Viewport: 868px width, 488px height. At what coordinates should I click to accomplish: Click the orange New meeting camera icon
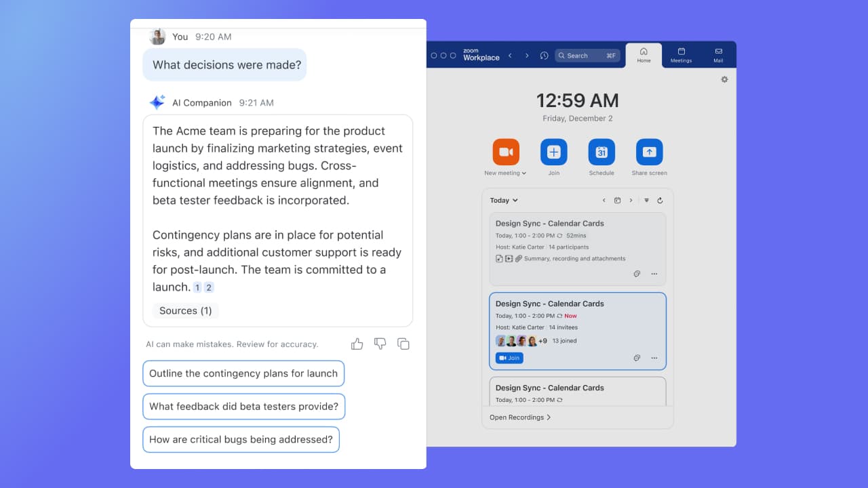(x=505, y=152)
